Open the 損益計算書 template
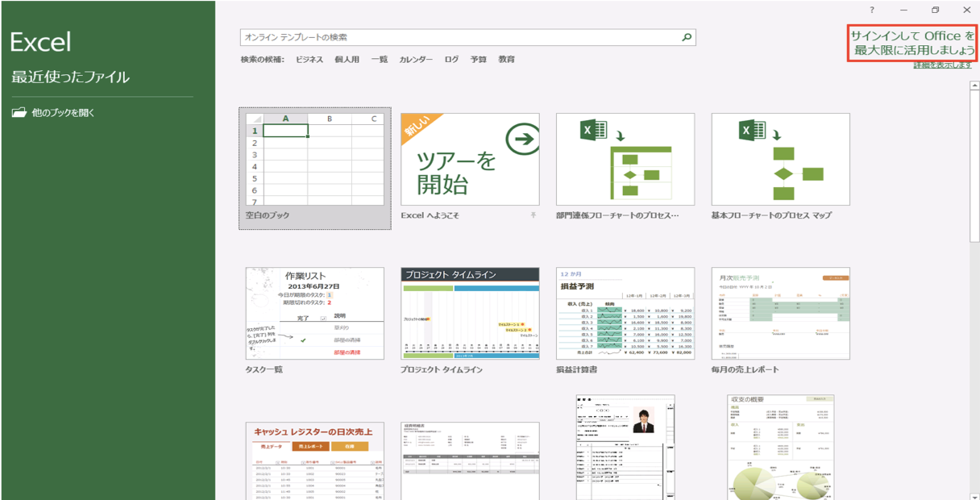 (x=625, y=314)
